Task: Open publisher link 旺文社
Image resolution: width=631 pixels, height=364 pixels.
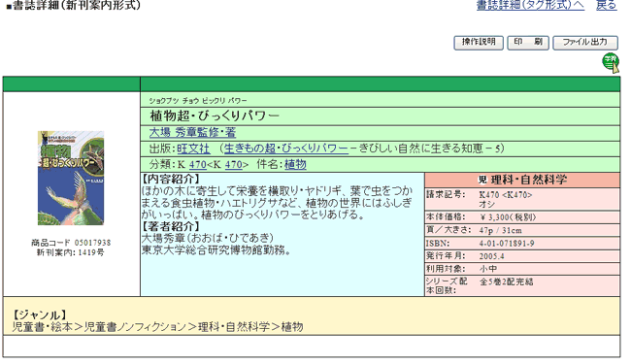Action: click(x=193, y=149)
